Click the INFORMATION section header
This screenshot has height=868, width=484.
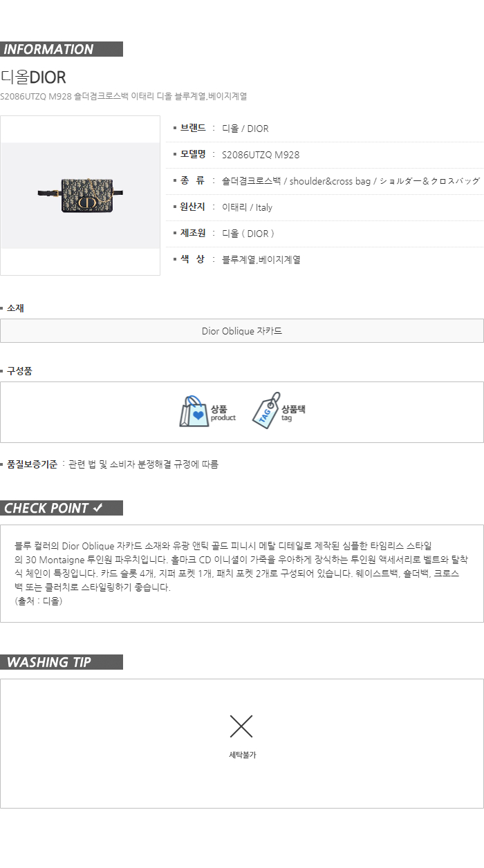(62, 49)
